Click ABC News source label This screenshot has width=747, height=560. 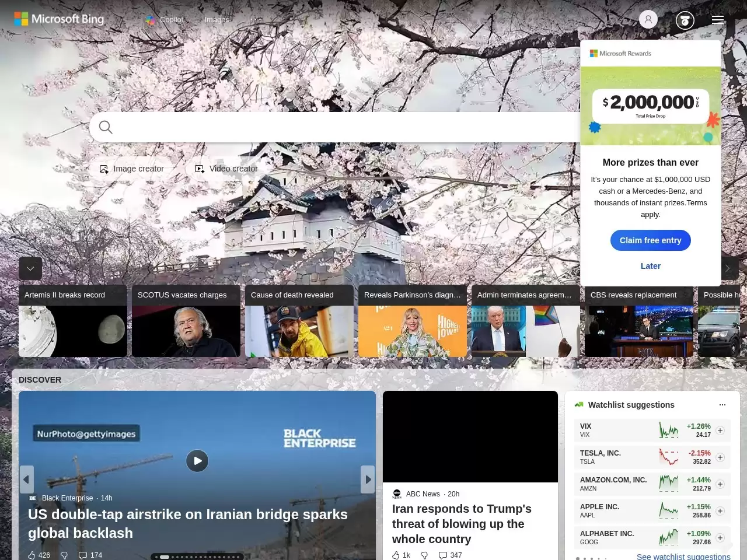click(423, 494)
